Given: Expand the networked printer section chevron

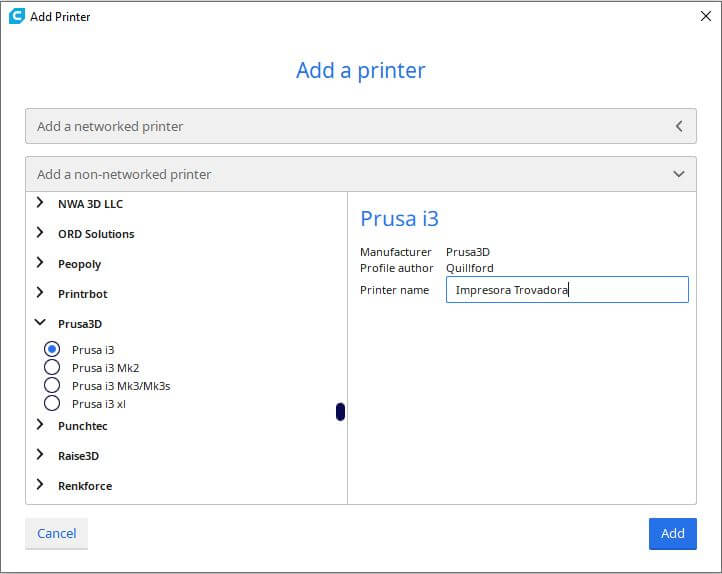Looking at the screenshot, I should [679, 127].
